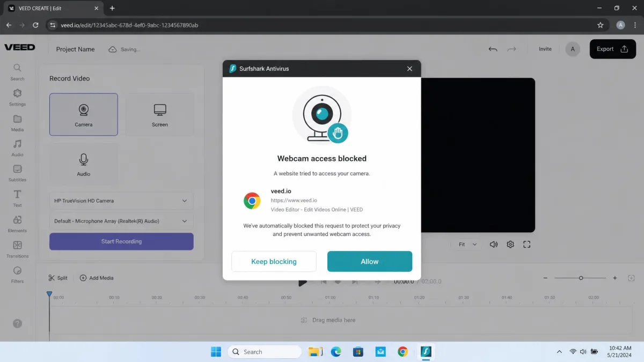Play the timeline preview
The image size is (644, 362).
(x=303, y=282)
